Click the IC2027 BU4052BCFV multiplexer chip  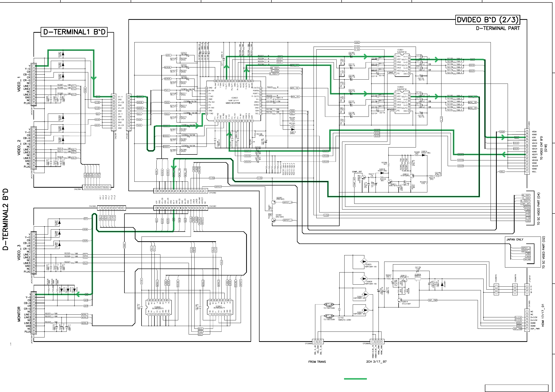pyautogui.click(x=220, y=307)
